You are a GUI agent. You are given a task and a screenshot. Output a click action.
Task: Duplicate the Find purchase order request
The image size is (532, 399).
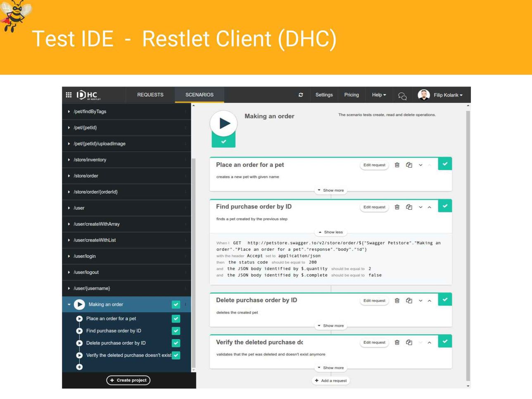(x=409, y=207)
